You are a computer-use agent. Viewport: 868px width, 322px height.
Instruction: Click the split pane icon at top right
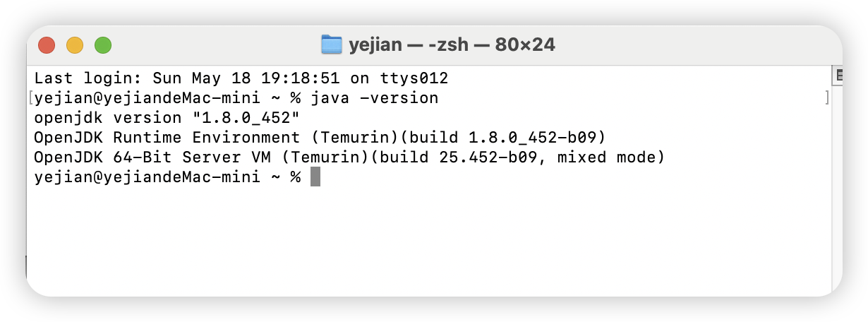(x=838, y=75)
